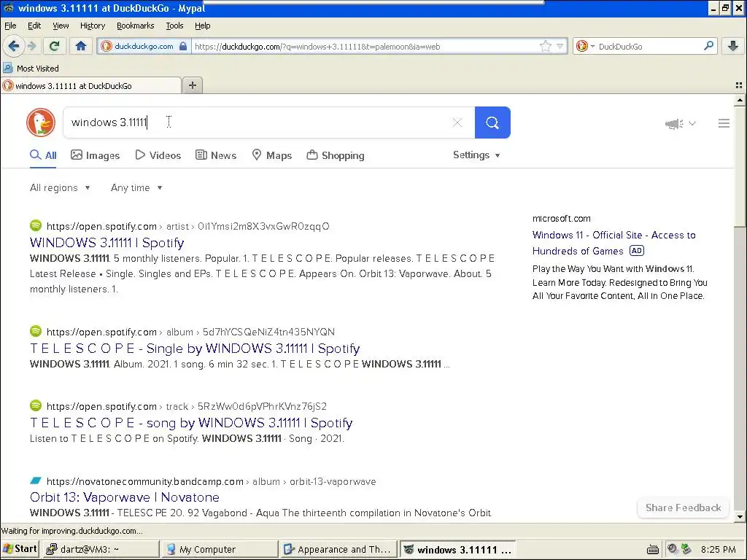This screenshot has width=747, height=560.
Task: Open the View menu
Action: point(61,26)
